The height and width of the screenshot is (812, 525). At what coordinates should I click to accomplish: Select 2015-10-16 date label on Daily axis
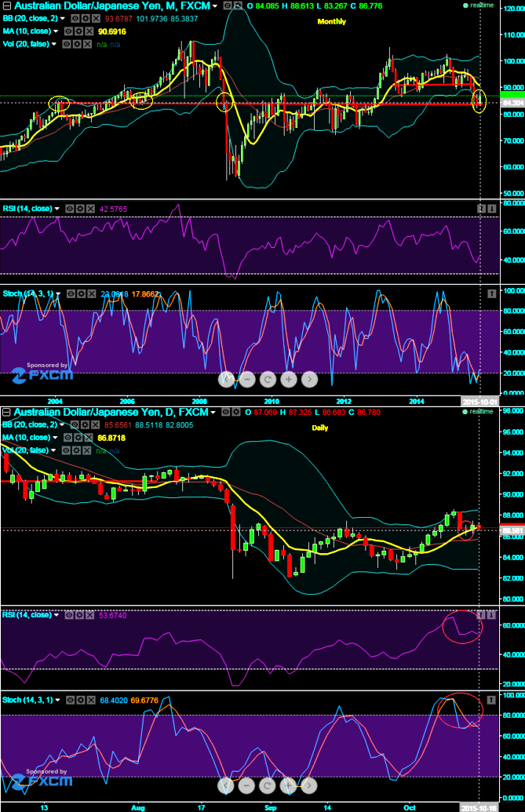[x=479, y=808]
